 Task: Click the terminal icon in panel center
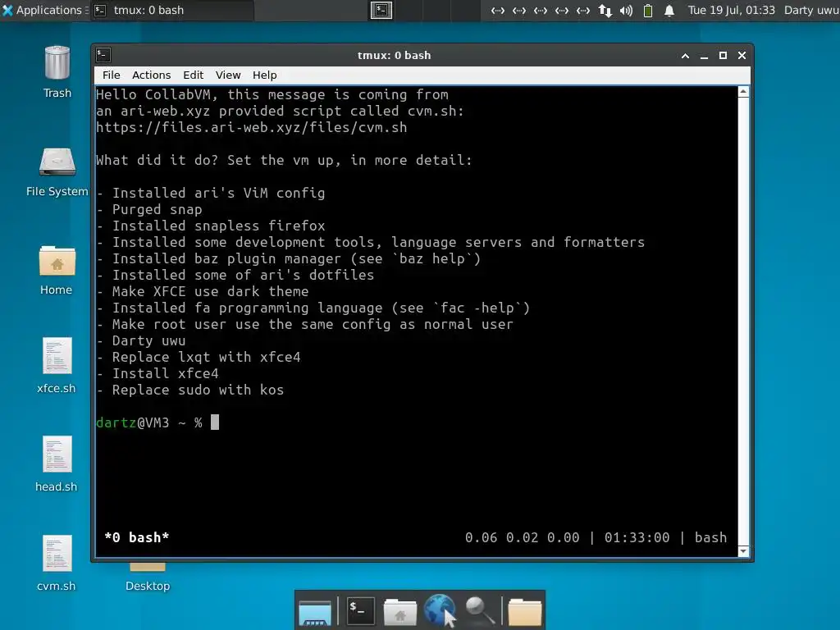381,10
